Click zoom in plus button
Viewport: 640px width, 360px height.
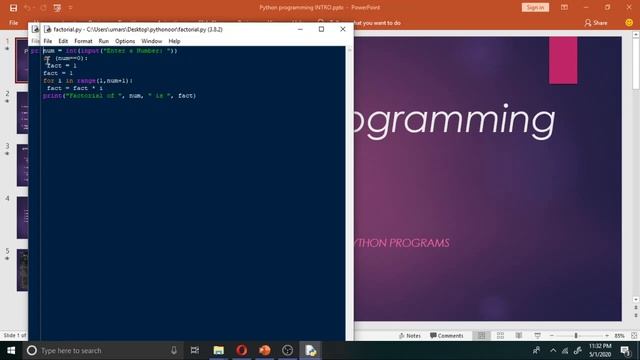607,336
